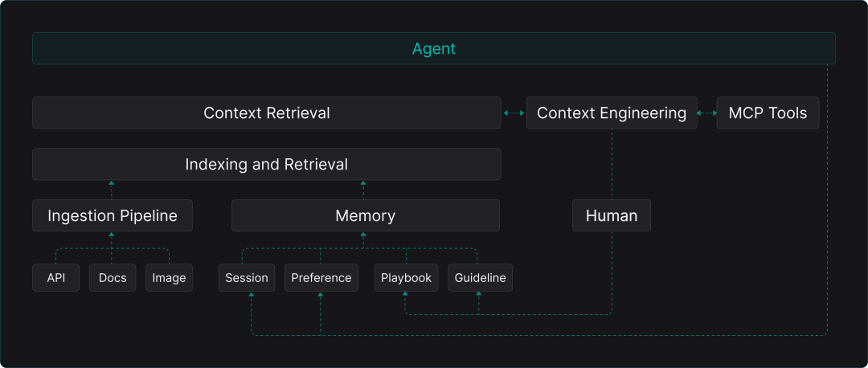Select the API source node
868x368 pixels.
coord(55,277)
